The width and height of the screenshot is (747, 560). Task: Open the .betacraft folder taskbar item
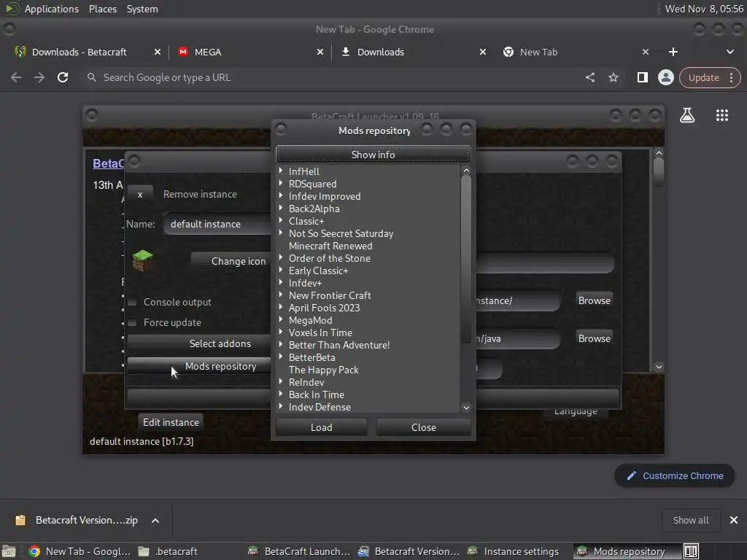coord(169,551)
